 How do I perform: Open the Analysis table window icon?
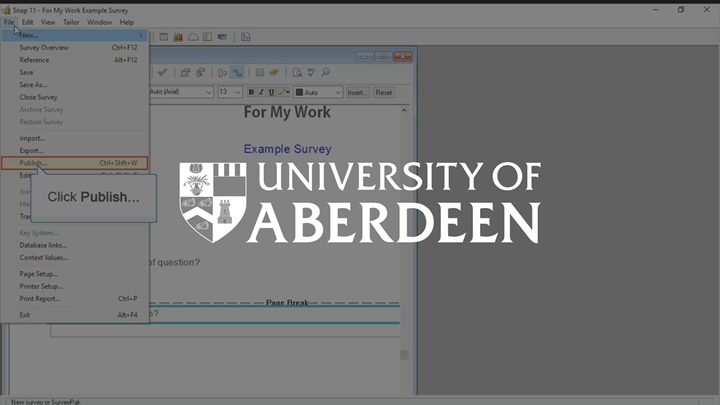click(163, 37)
